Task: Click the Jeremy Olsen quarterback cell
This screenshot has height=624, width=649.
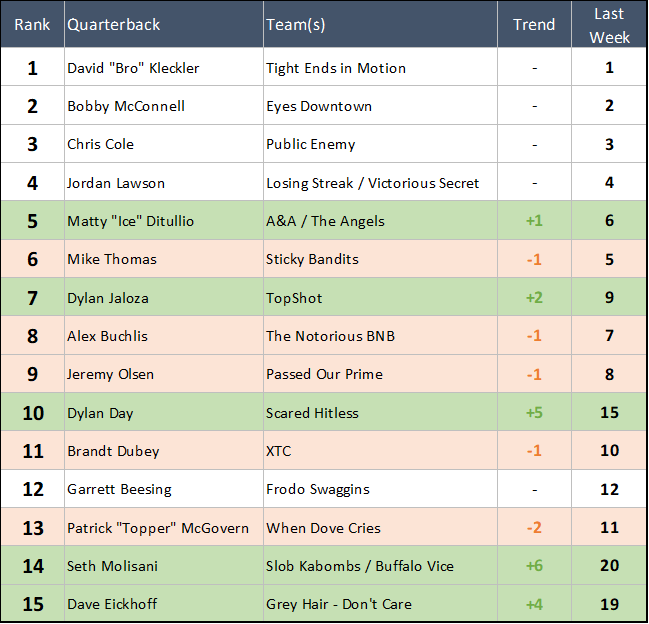Action: tap(109, 374)
